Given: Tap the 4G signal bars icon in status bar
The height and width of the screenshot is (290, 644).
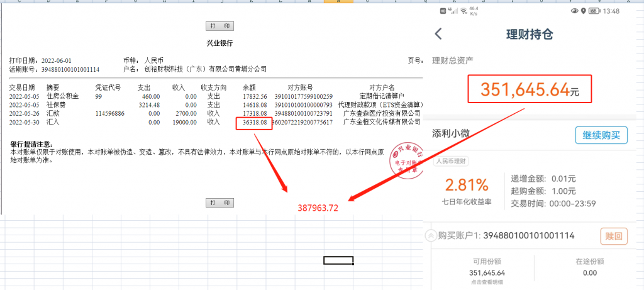Looking at the screenshot, I should click(453, 11).
